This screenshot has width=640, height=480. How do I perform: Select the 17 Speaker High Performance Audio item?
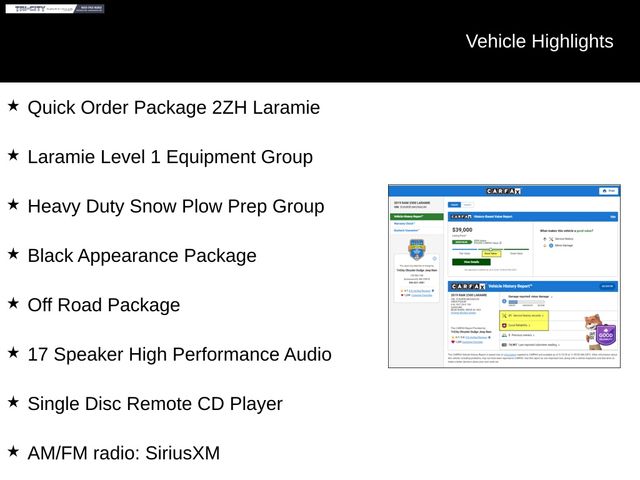[x=179, y=354]
